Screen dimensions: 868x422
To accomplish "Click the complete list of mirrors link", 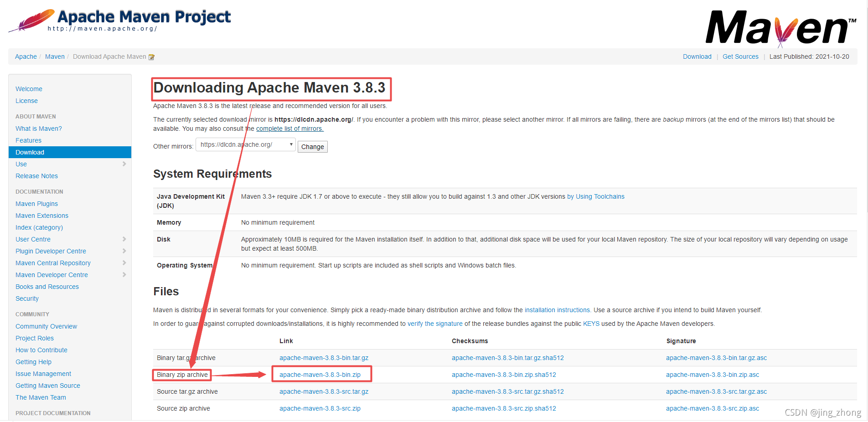I will (290, 129).
